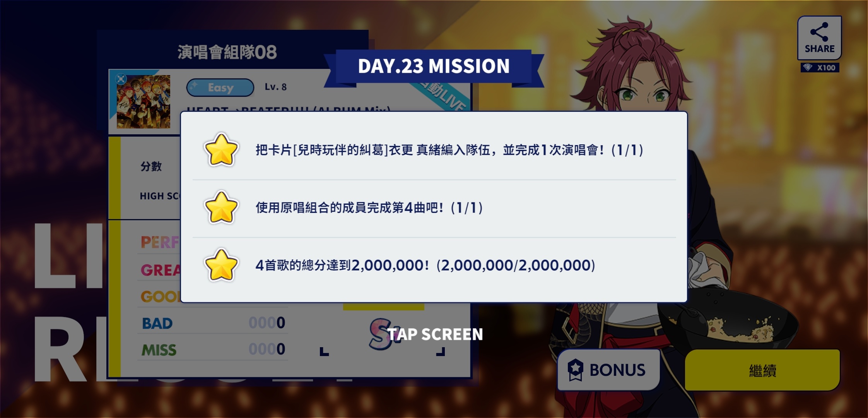Click the diamond X100 reward badge
The image size is (868, 418).
820,68
